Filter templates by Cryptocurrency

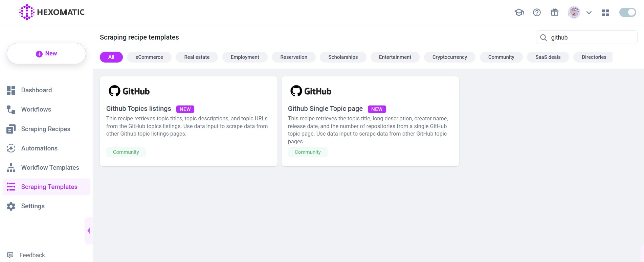click(x=449, y=57)
